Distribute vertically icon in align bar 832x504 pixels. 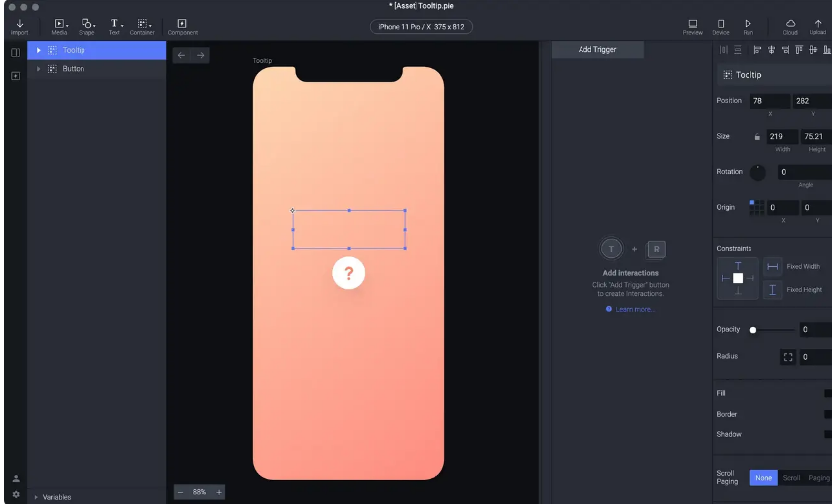pos(737,50)
